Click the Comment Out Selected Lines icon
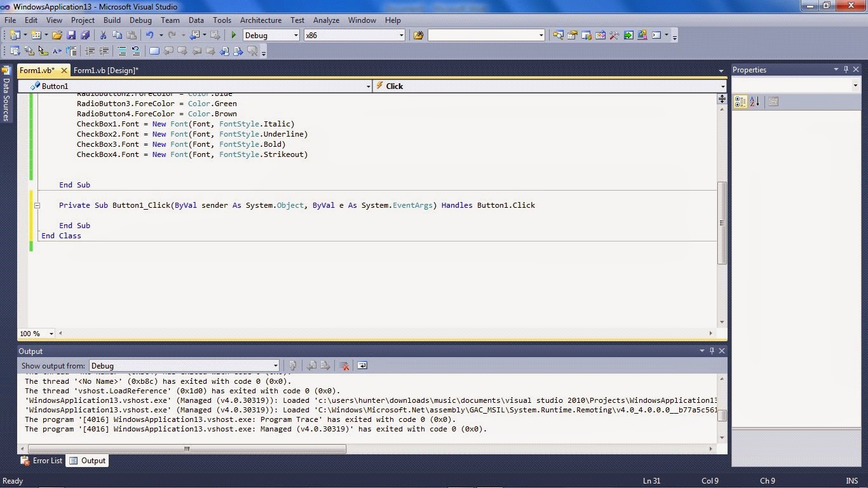 pyautogui.click(x=122, y=51)
